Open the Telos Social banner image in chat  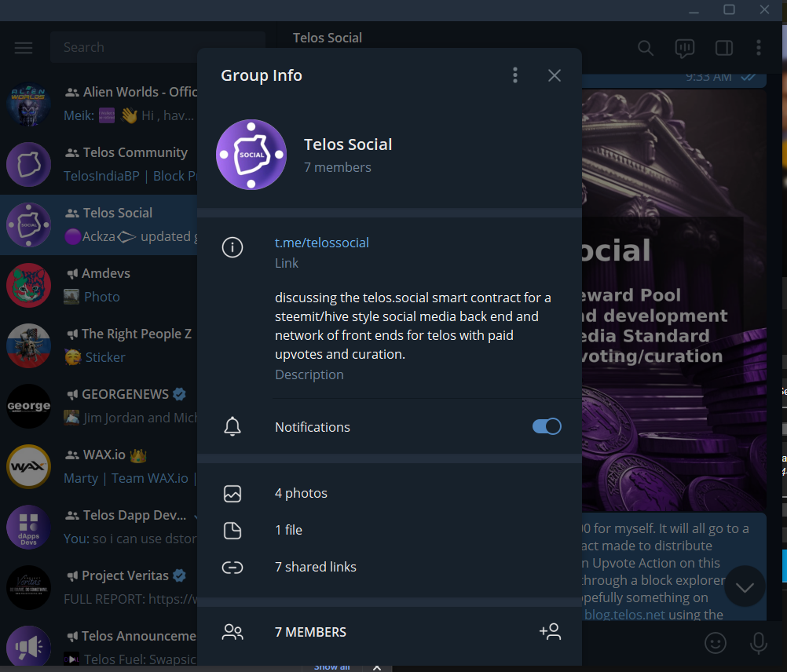pyautogui.click(x=674, y=301)
